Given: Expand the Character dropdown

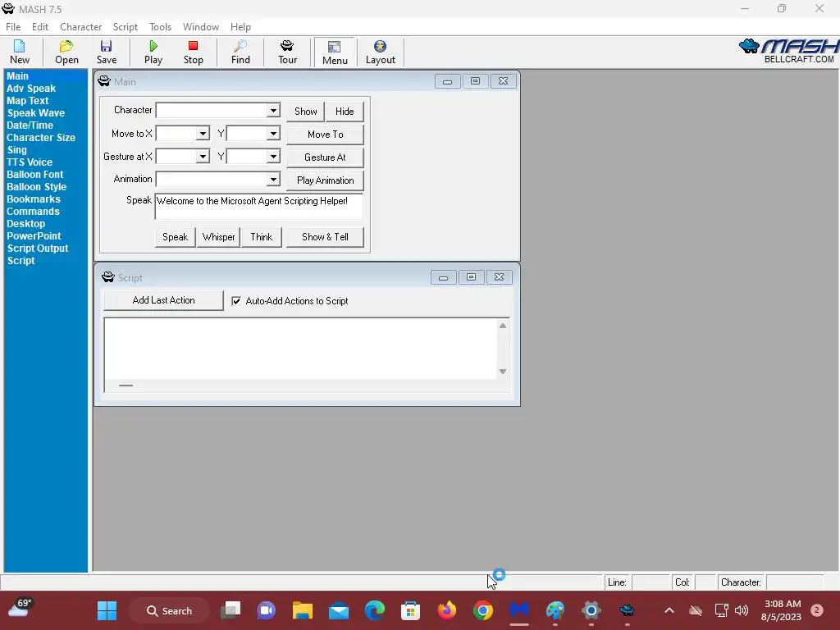Looking at the screenshot, I should tap(273, 111).
